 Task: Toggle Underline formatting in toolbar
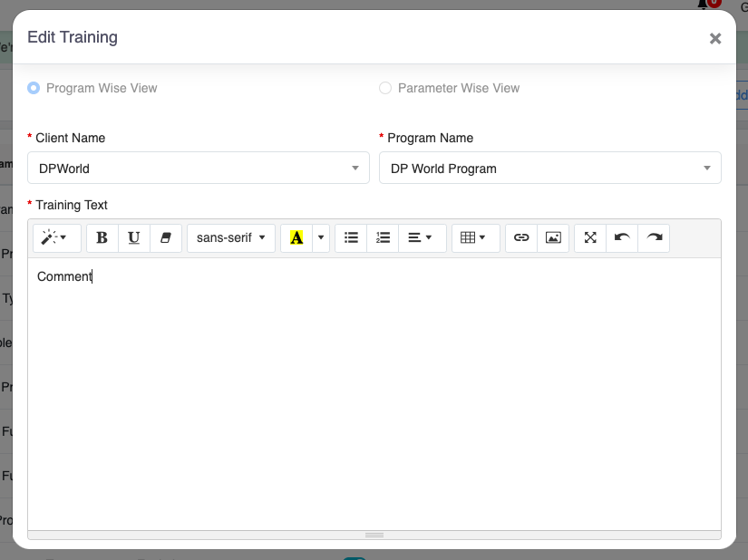(134, 237)
